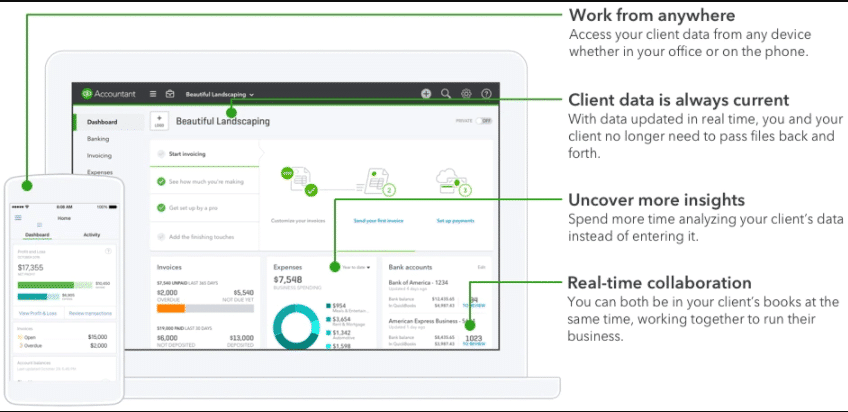Open the hamburger menu in the Accountant header

[153, 94]
